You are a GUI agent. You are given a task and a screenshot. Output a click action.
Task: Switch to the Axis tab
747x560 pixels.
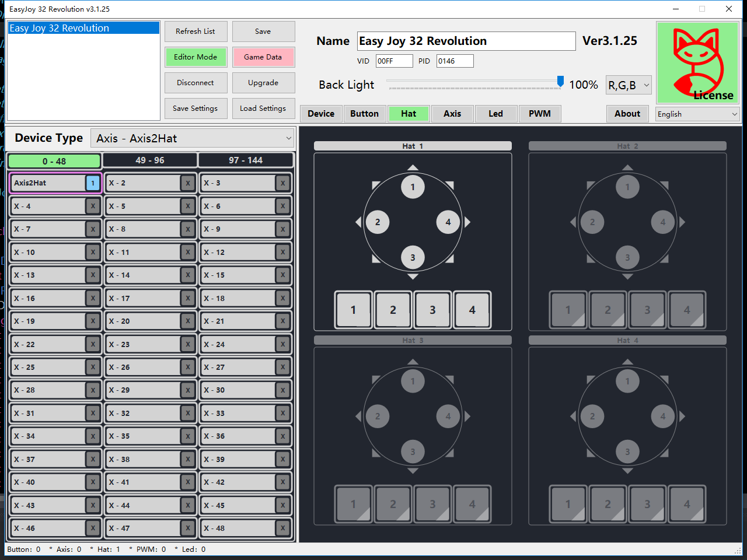click(452, 114)
